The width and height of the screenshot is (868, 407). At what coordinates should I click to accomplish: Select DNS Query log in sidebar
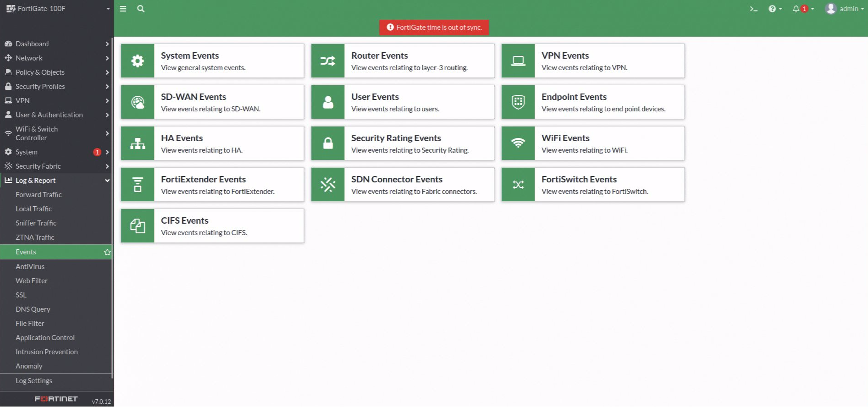click(33, 309)
